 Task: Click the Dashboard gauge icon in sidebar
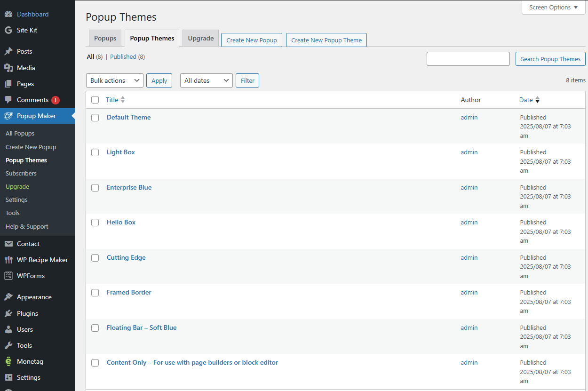[x=8, y=14]
